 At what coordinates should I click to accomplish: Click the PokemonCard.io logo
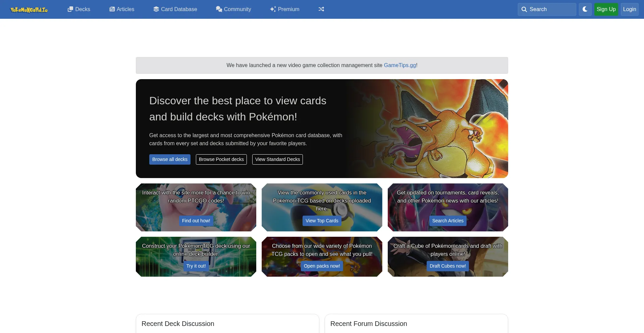29,10
